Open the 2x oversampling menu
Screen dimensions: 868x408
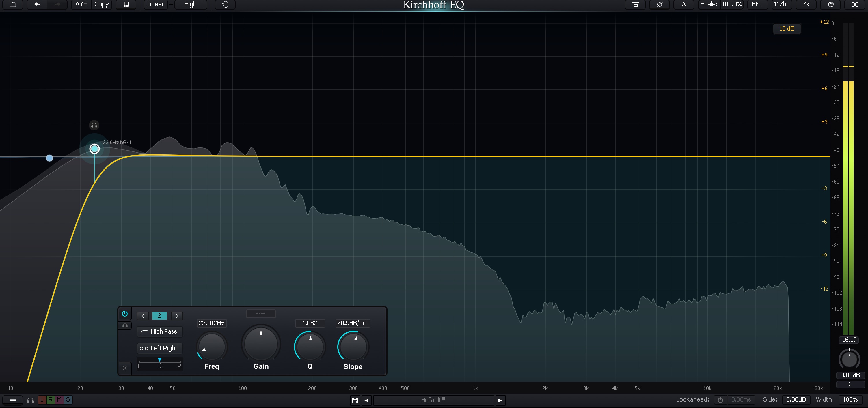[x=806, y=4]
